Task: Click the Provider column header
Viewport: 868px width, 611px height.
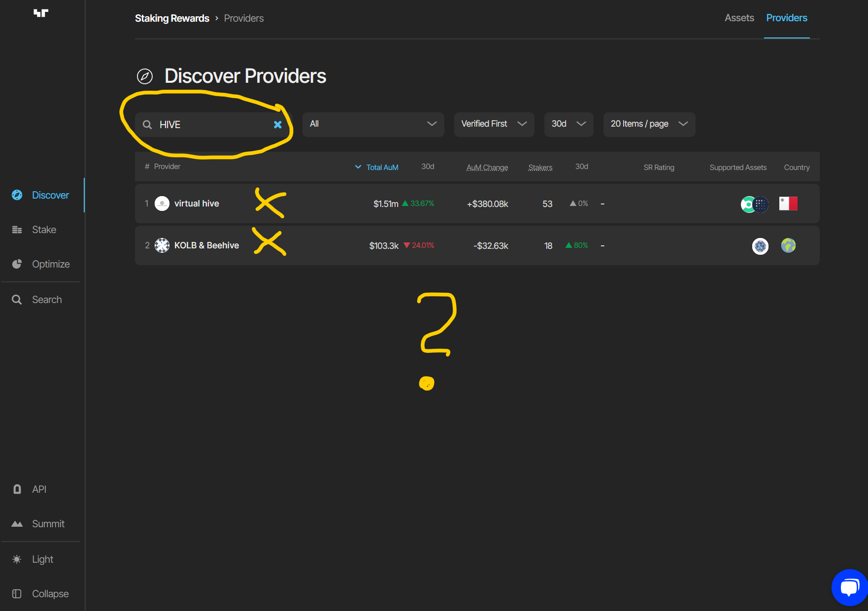Action: click(167, 167)
